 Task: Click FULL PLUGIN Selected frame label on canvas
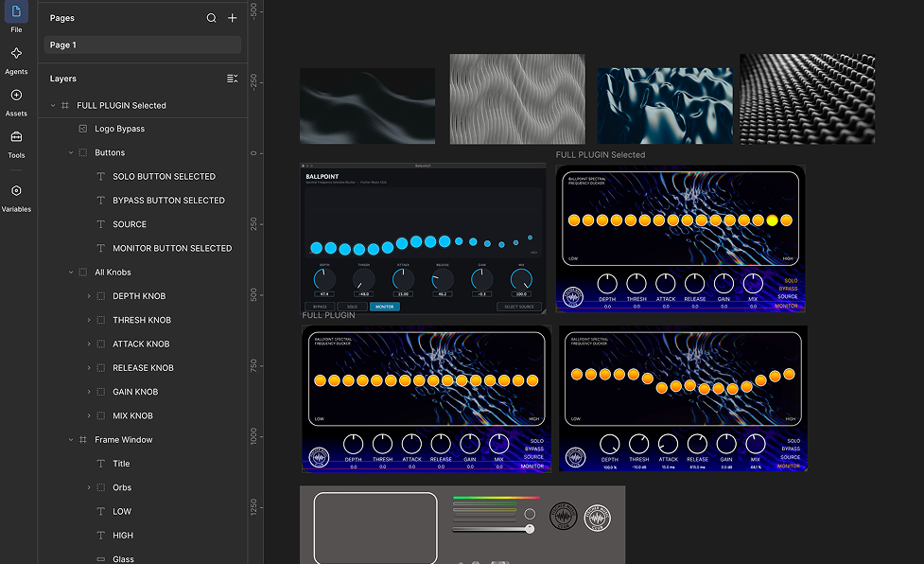(x=601, y=155)
